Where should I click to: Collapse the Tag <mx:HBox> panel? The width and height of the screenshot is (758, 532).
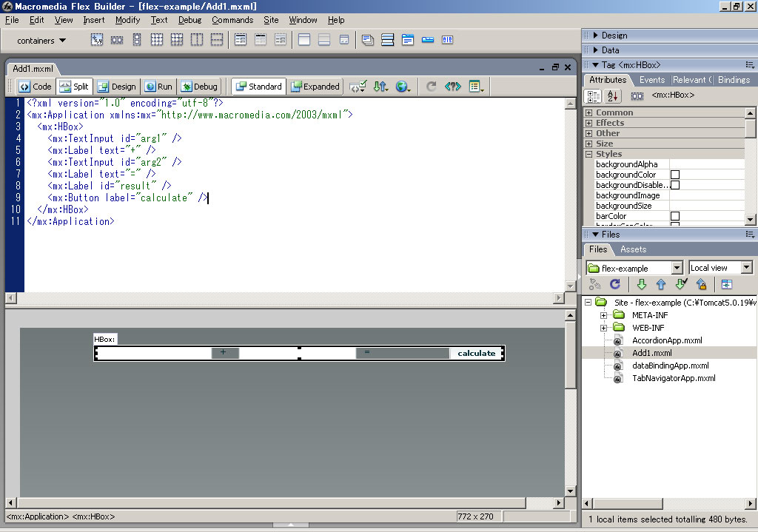tap(596, 65)
